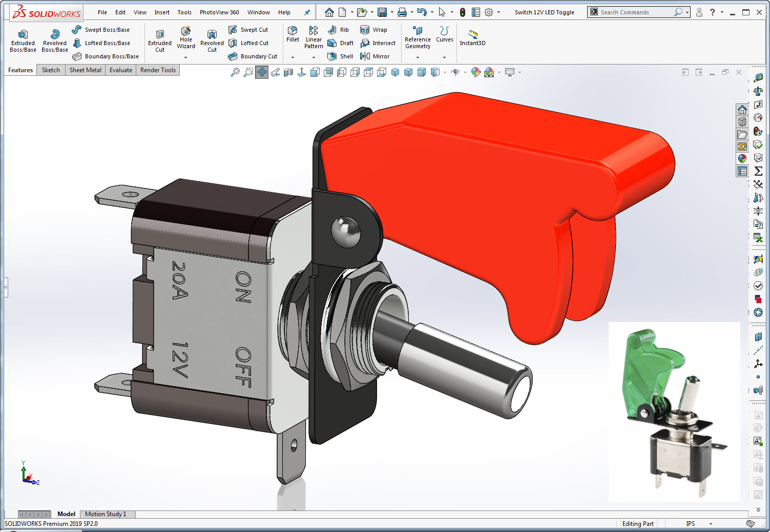Viewport: 770px width, 532px height.
Task: Open the Save dropdown arrow
Action: click(x=392, y=12)
